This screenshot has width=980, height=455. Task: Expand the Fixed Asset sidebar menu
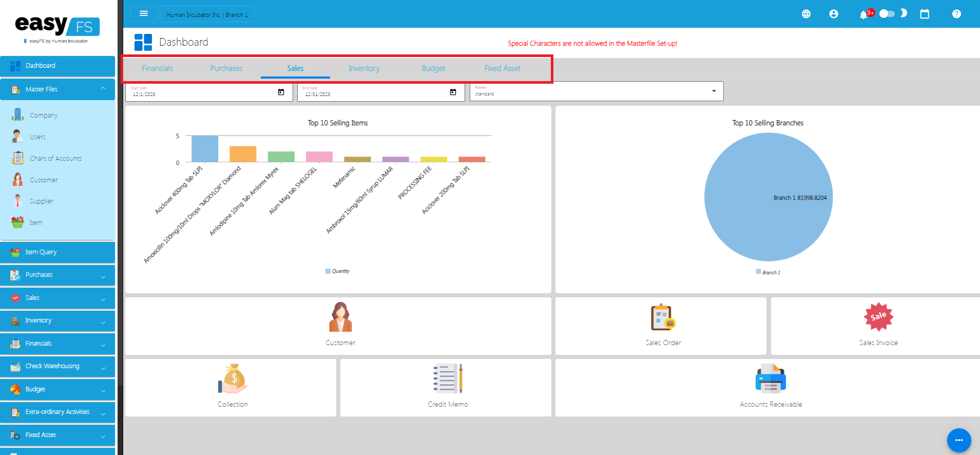(57, 435)
